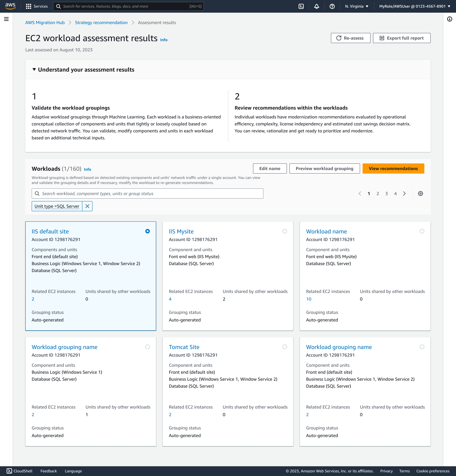
Task: Open IIS Mysite related EC2 instances count 4
Action: click(170, 299)
